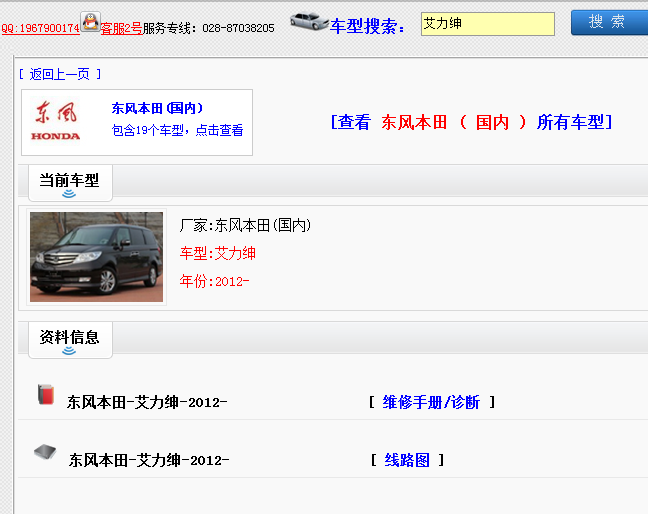Click the 车型:艾力绅 text
This screenshot has height=514, width=648.
pyautogui.click(x=218, y=253)
